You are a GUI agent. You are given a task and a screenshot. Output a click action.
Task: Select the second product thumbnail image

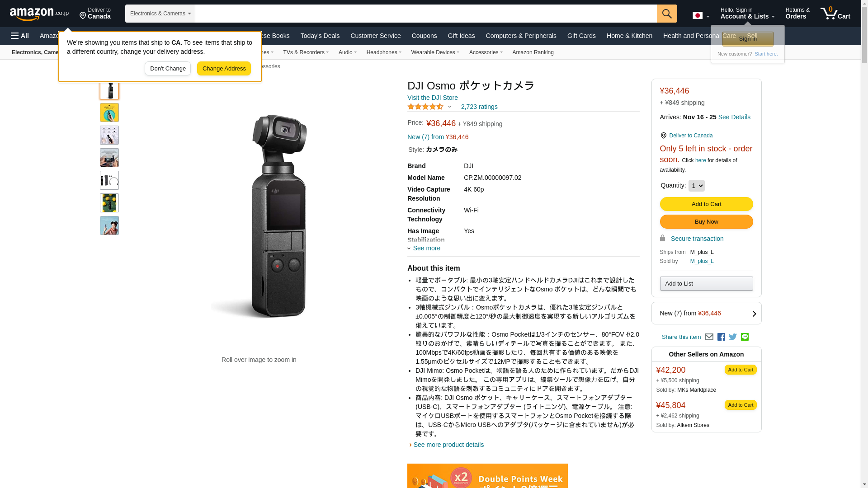[x=109, y=113]
